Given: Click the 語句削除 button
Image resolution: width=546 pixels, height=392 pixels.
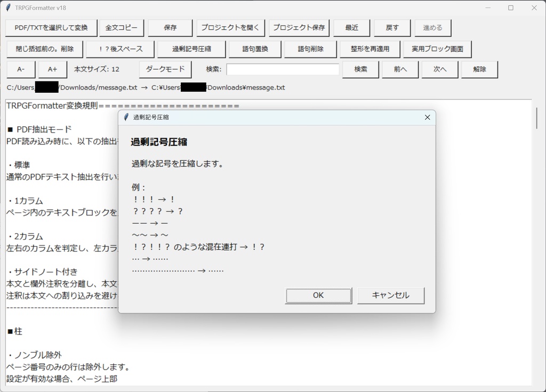Looking at the screenshot, I should pos(311,49).
